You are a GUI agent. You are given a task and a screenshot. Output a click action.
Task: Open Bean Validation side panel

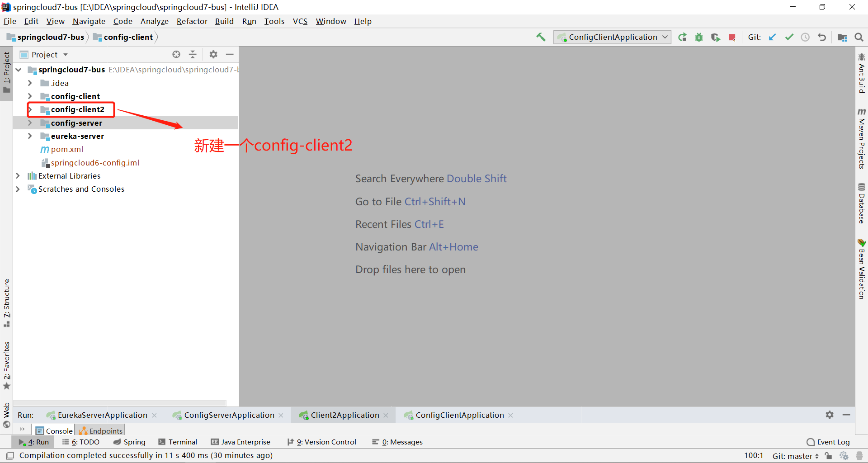(862, 269)
